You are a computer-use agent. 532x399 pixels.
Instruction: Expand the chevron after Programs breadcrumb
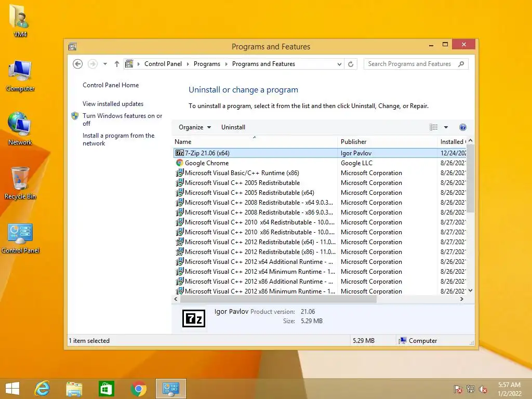226,64
